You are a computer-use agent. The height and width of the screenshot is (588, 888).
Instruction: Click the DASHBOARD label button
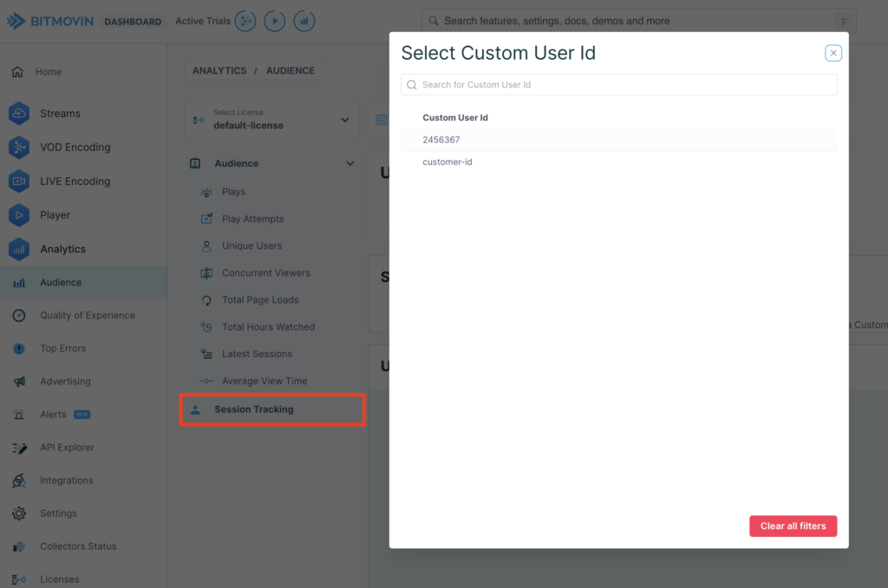[133, 22]
